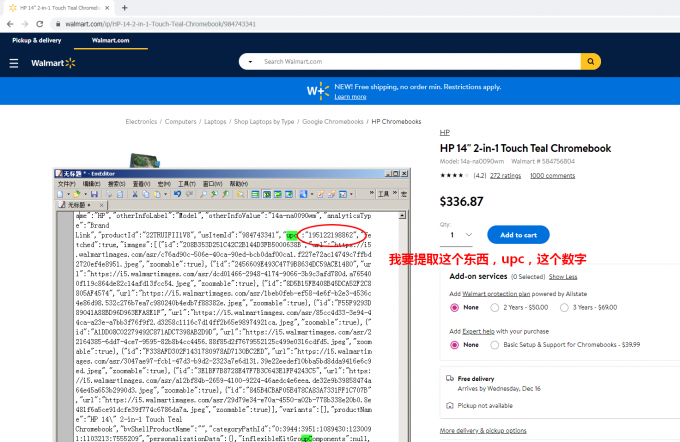Open the 帮助(H) menu in EmEditor
This screenshot has width=680, height=442.
(239, 184)
